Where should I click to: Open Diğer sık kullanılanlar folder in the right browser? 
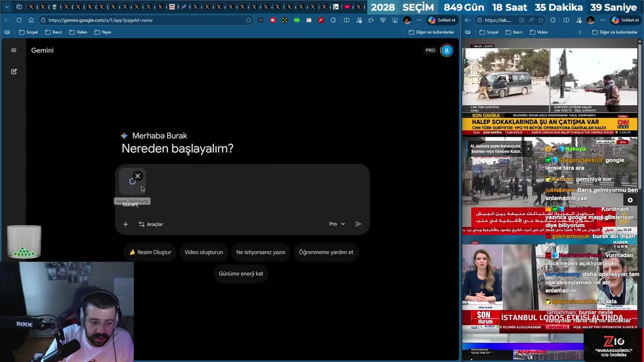click(615, 32)
